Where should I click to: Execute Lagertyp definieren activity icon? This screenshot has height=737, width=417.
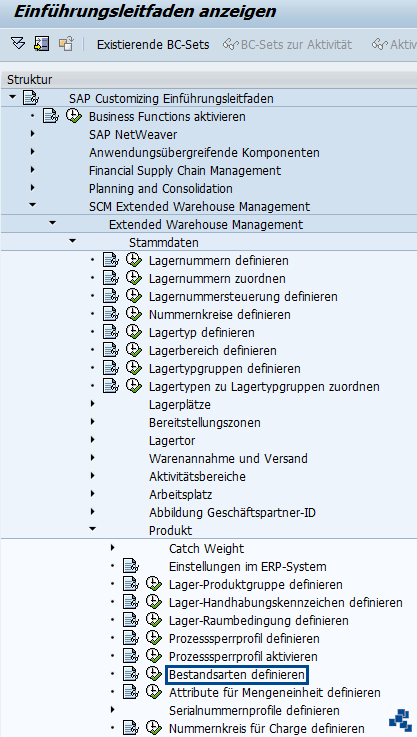click(134, 331)
